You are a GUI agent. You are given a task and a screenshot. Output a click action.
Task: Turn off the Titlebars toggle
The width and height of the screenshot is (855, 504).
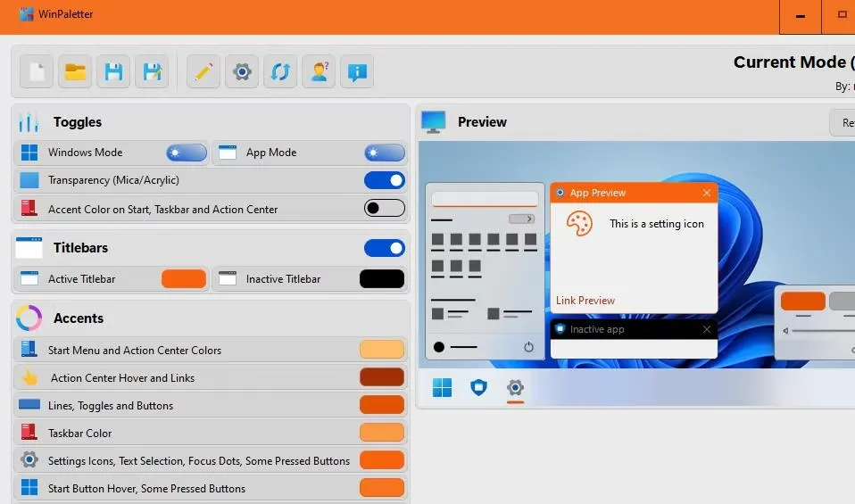tap(385, 249)
